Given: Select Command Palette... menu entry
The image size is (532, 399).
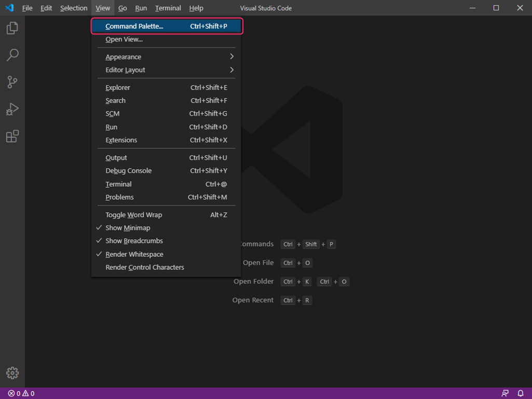Looking at the screenshot, I should (x=166, y=26).
